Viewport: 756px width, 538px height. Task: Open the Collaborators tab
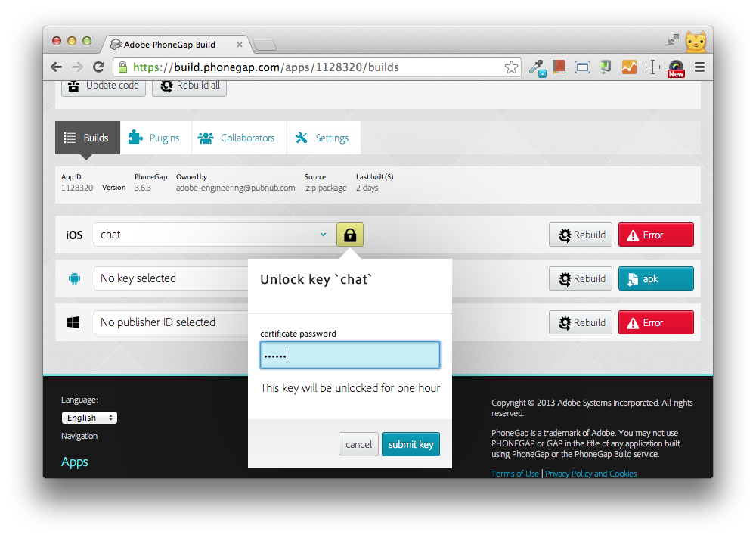[x=237, y=138]
